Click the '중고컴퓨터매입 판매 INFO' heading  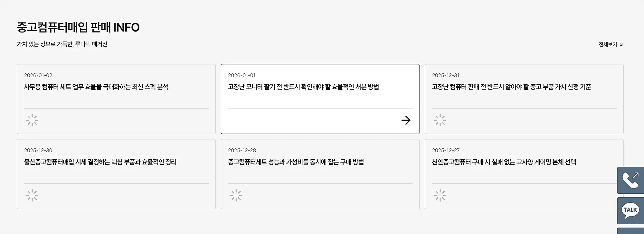pos(78,27)
